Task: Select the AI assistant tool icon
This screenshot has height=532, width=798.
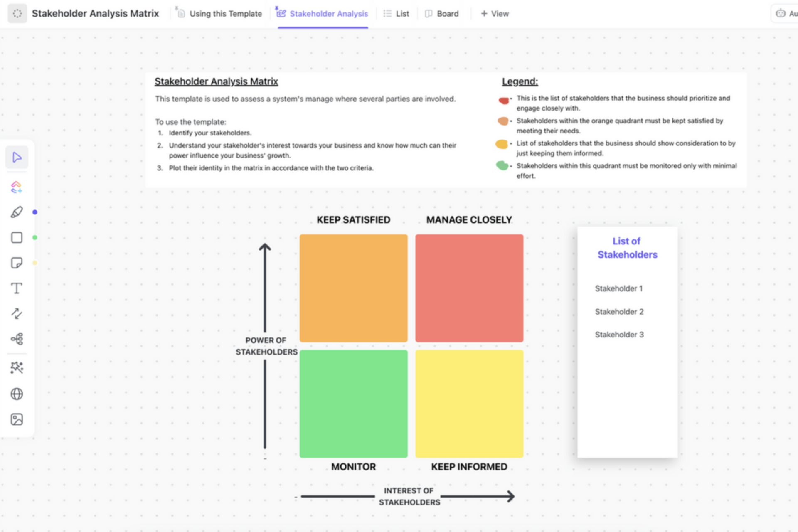Action: point(16,185)
